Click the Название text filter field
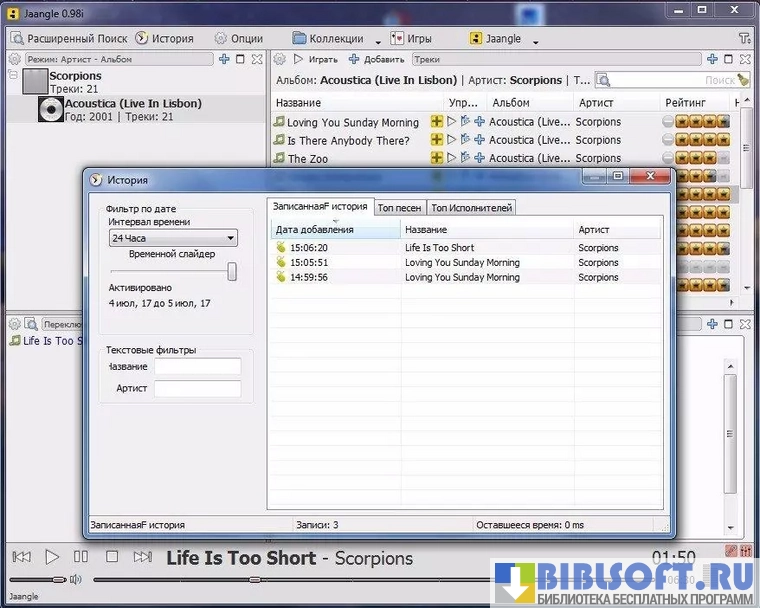The width and height of the screenshot is (760, 608). click(x=197, y=367)
